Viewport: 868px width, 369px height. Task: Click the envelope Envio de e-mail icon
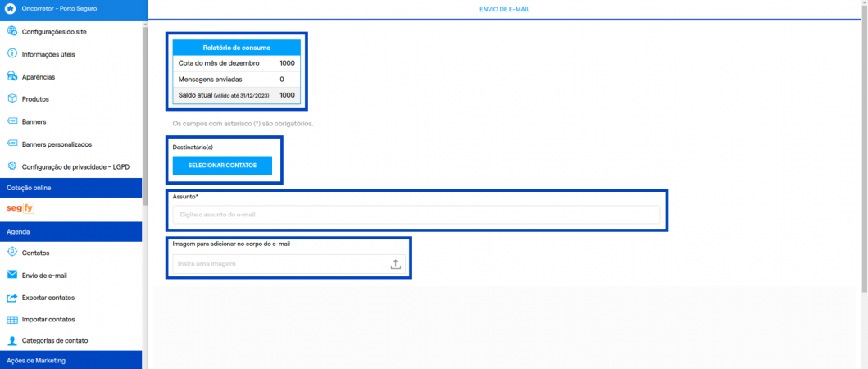[12, 275]
